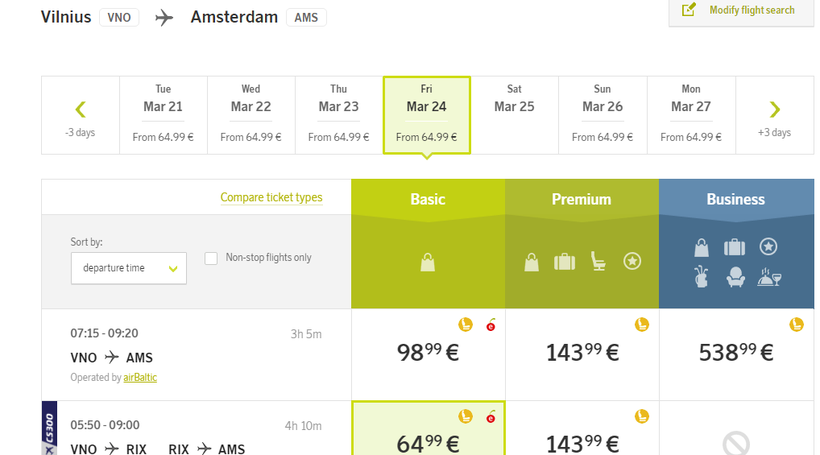Follow the airBaltic operator link
This screenshot has width=820, height=455.
pos(140,378)
